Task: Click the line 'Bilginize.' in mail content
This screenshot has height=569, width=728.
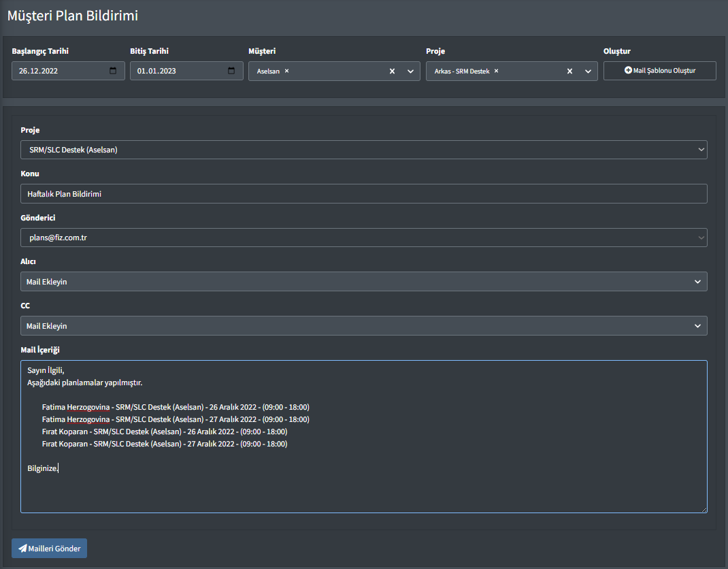Action: 43,468
